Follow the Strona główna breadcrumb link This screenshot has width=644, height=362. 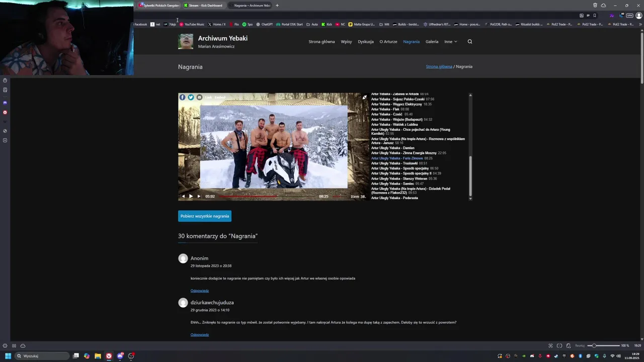coord(439,66)
